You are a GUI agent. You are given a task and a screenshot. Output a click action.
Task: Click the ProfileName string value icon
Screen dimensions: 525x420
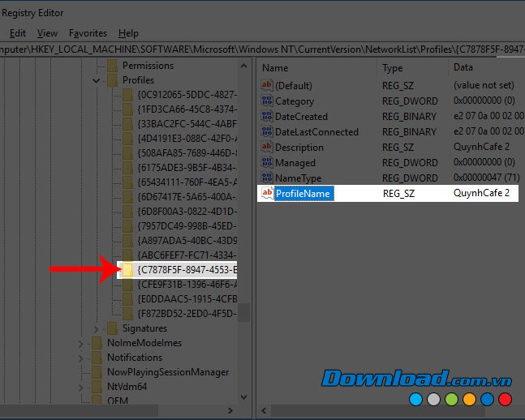[267, 193]
